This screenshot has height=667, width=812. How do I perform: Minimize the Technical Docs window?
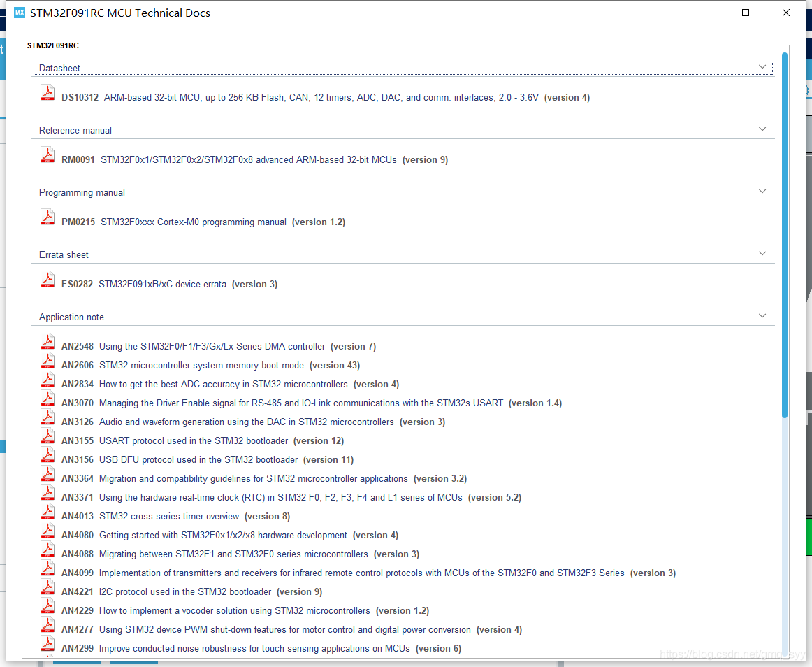[706, 13]
